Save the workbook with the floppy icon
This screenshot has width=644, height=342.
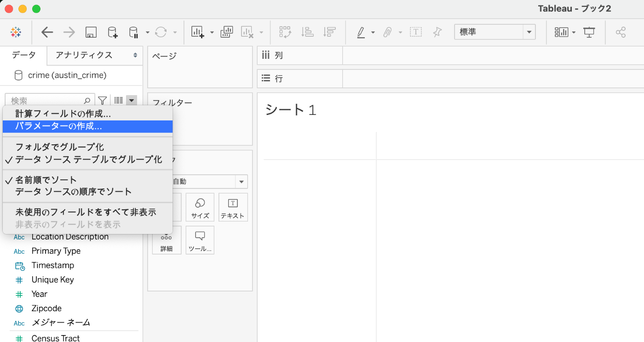tap(91, 32)
